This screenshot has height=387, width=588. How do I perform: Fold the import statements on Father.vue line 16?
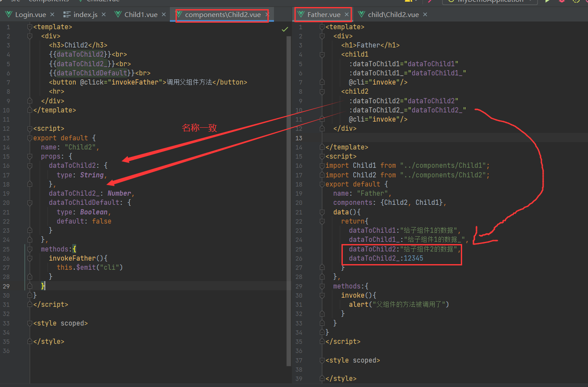pos(322,166)
